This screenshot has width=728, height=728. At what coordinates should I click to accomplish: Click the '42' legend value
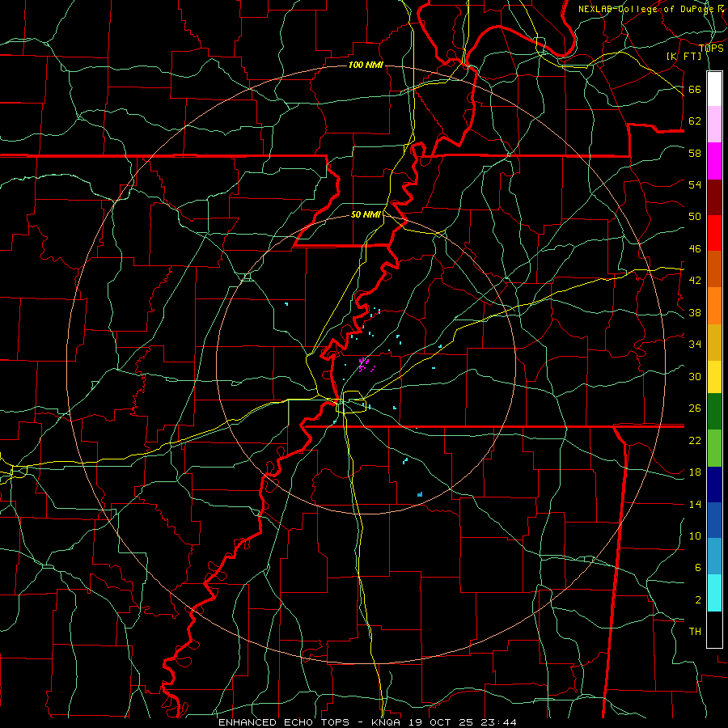695,280
